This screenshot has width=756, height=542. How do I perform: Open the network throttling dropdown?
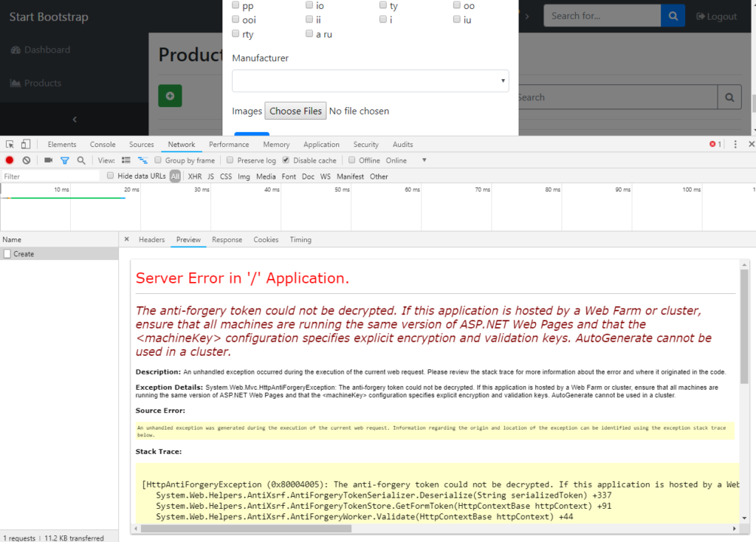pyautogui.click(x=424, y=160)
